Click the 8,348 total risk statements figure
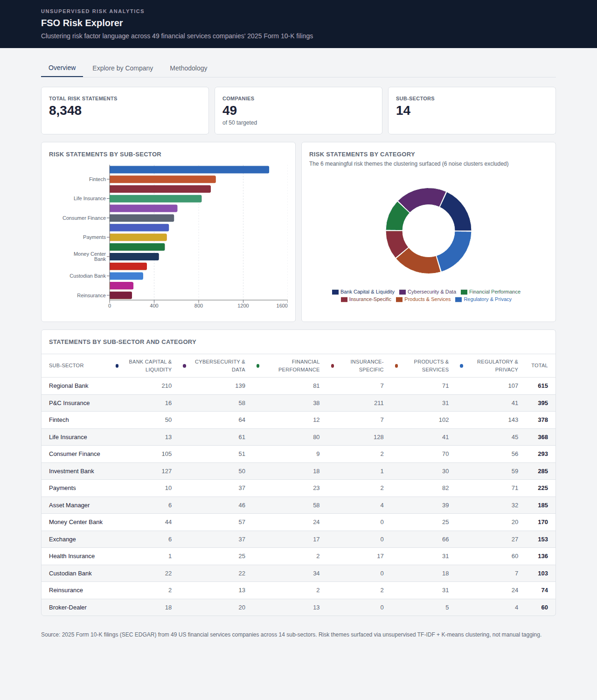597x700 pixels. (65, 111)
